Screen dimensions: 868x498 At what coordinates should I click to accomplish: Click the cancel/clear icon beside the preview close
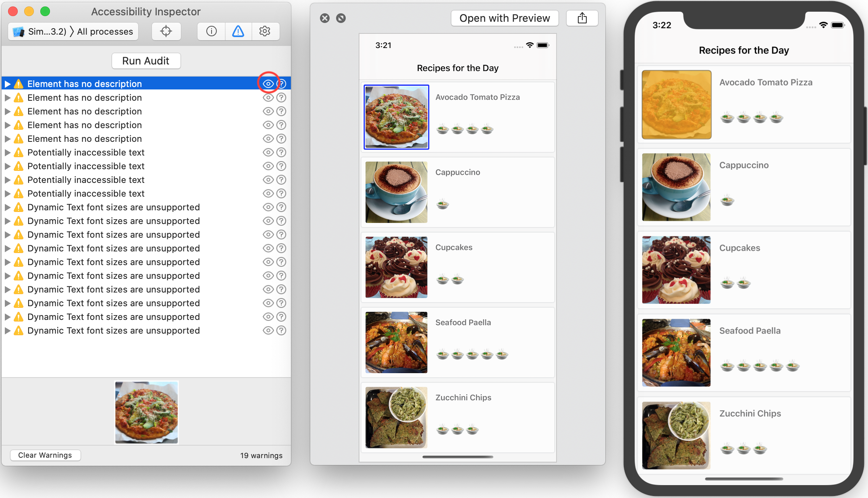(x=341, y=18)
